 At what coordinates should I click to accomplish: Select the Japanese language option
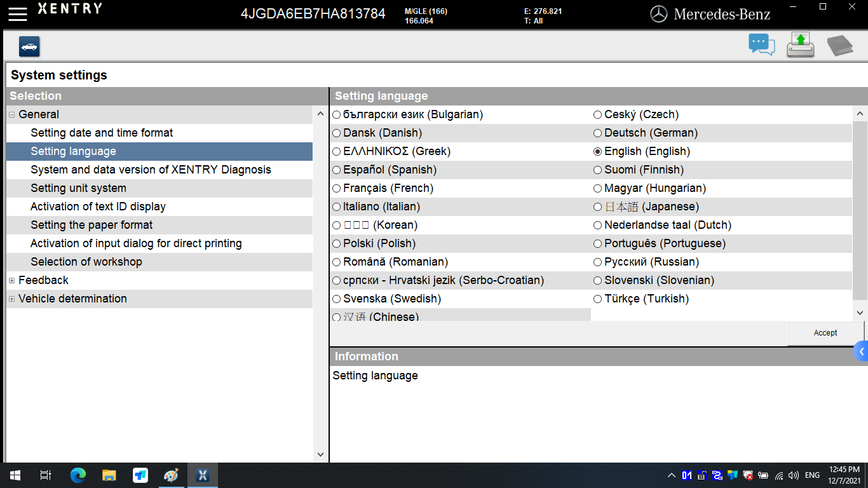pyautogui.click(x=598, y=207)
